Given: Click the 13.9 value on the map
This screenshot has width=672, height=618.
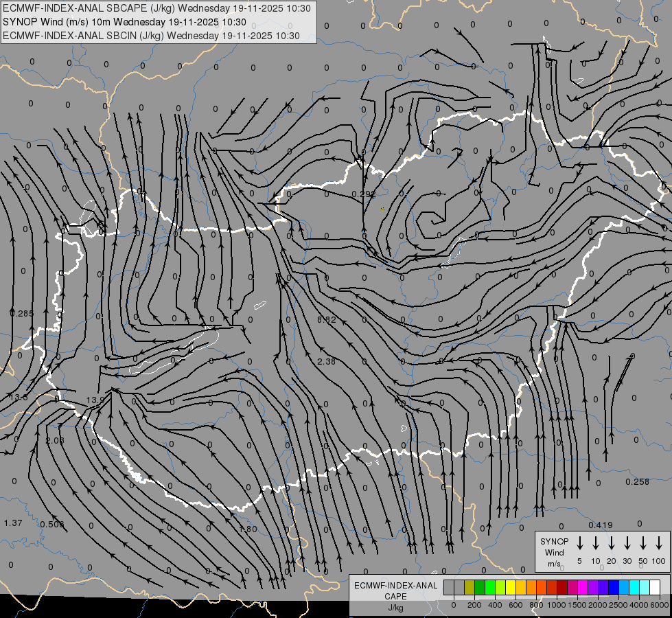Looking at the screenshot, I should 95,400.
